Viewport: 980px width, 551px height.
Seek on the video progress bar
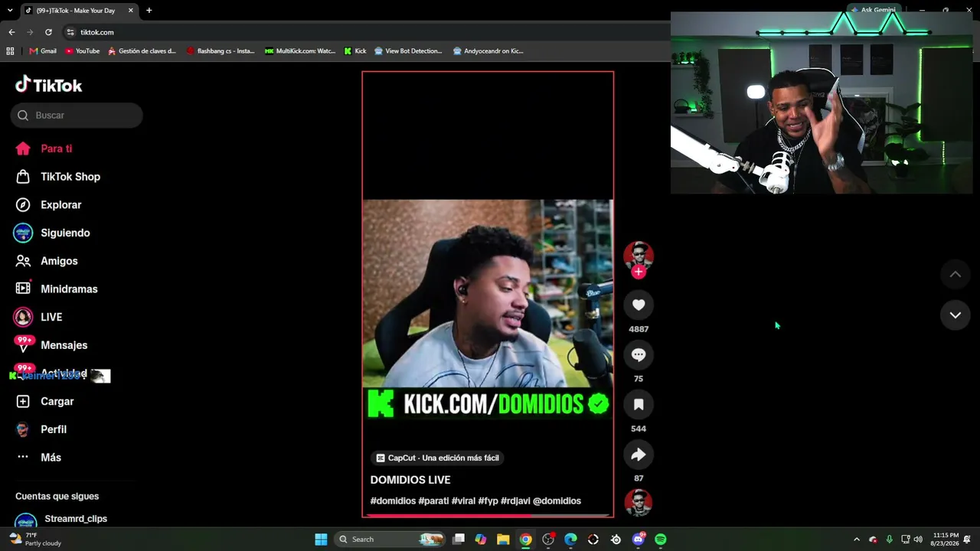pyautogui.click(x=488, y=515)
